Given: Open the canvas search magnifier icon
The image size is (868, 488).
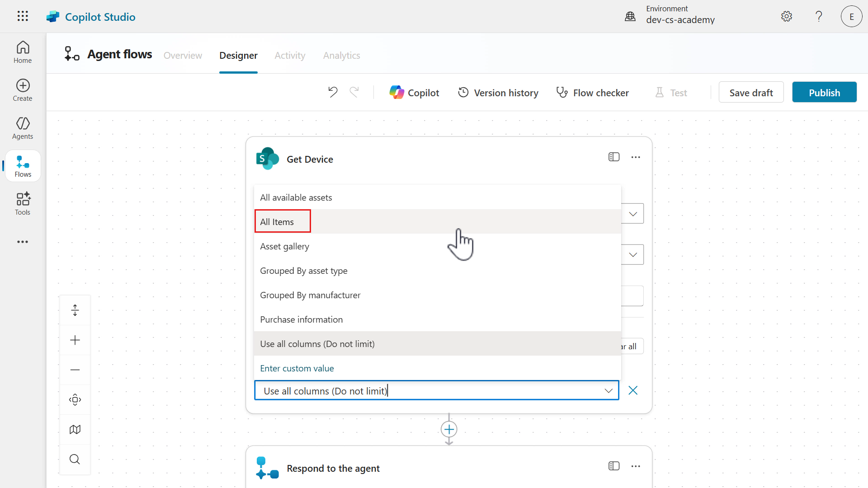Looking at the screenshot, I should click(x=75, y=459).
